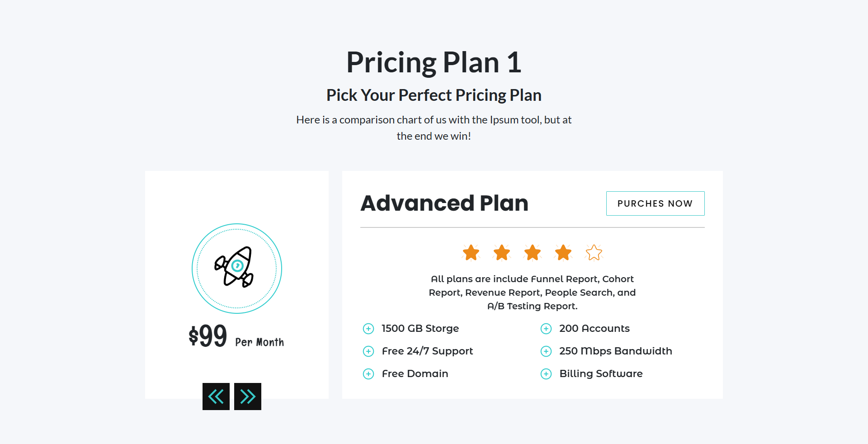This screenshot has height=444, width=868.
Task: Click the Pricing Plan 1 title
Action: tap(434, 62)
